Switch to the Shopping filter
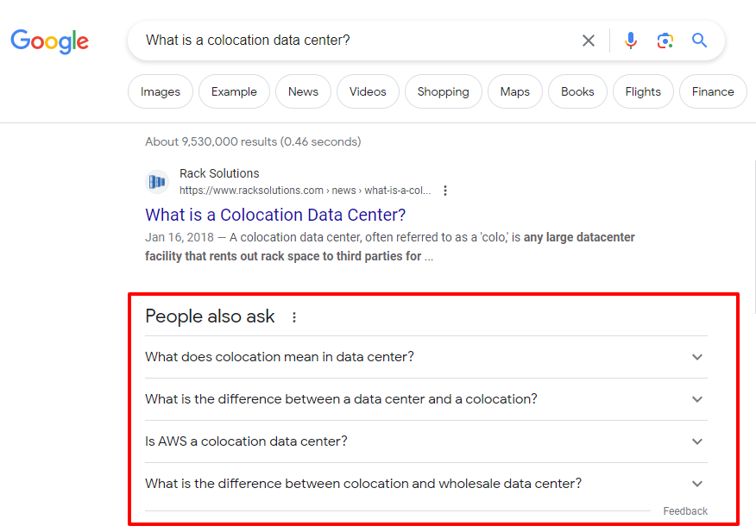 point(443,91)
